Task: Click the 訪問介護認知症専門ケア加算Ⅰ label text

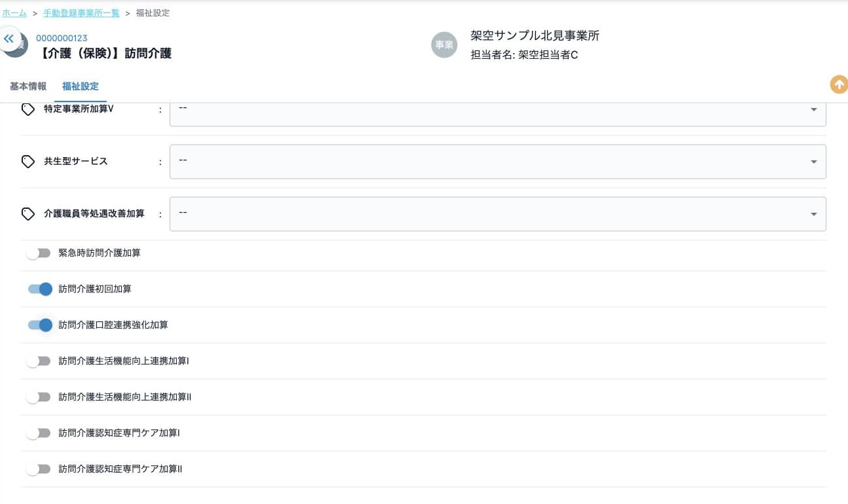Action: click(x=119, y=433)
